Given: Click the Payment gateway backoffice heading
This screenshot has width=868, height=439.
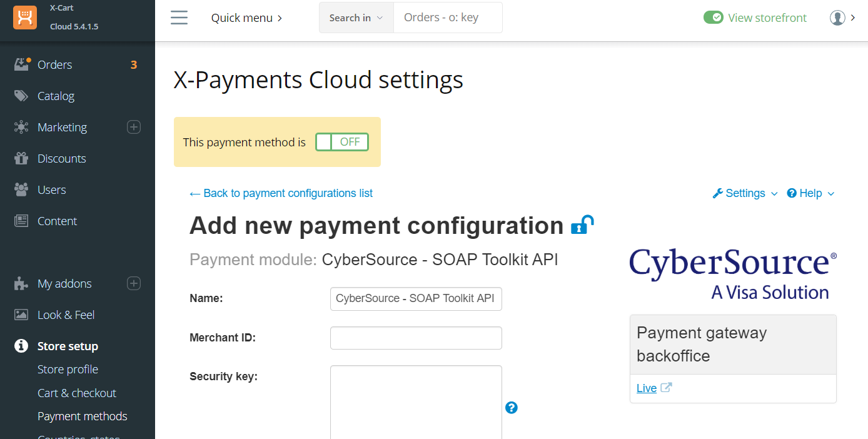Looking at the screenshot, I should [702, 345].
